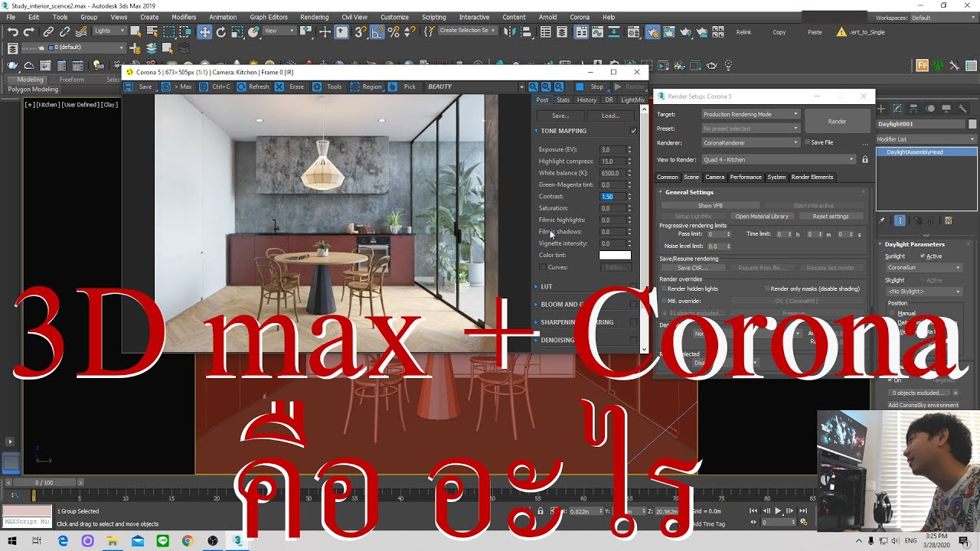Image resolution: width=980 pixels, height=551 pixels.
Task: Click Reset settings button
Action: click(831, 217)
